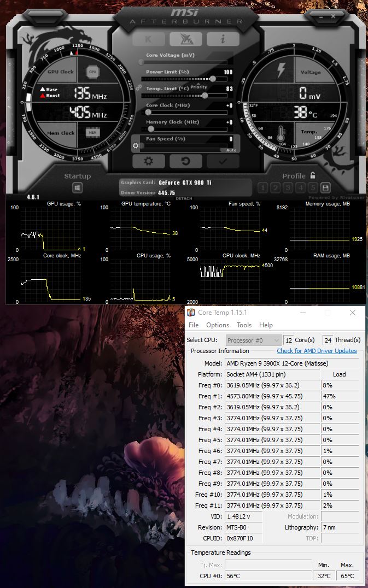Open the File menu in Core Temp

point(194,325)
